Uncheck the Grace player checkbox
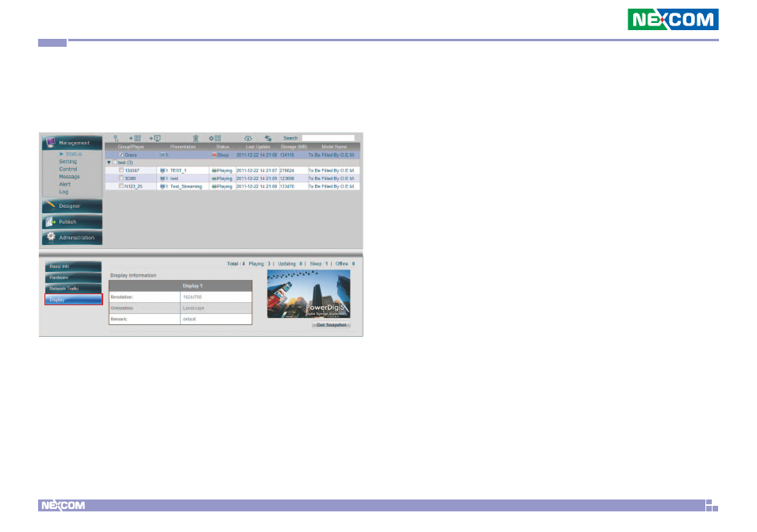The height and width of the screenshot is (532, 757). [x=121, y=155]
